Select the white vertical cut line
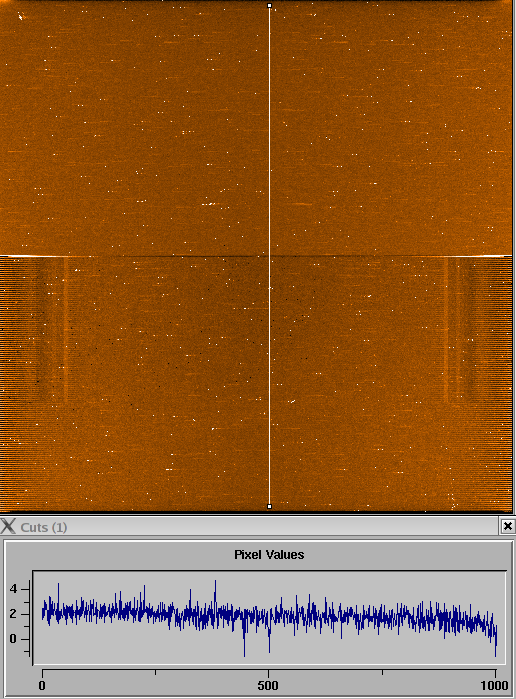Image resolution: width=516 pixels, height=699 pixels. (x=269, y=256)
